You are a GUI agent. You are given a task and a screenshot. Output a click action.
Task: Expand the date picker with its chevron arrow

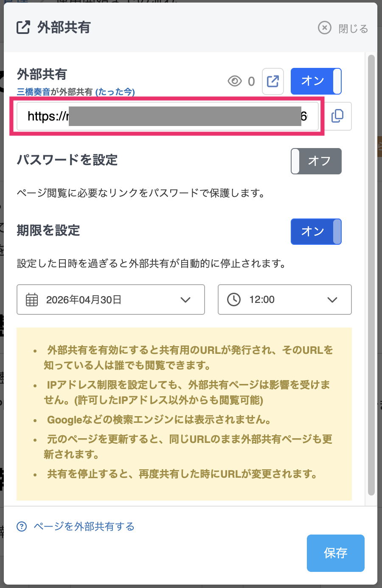click(185, 300)
